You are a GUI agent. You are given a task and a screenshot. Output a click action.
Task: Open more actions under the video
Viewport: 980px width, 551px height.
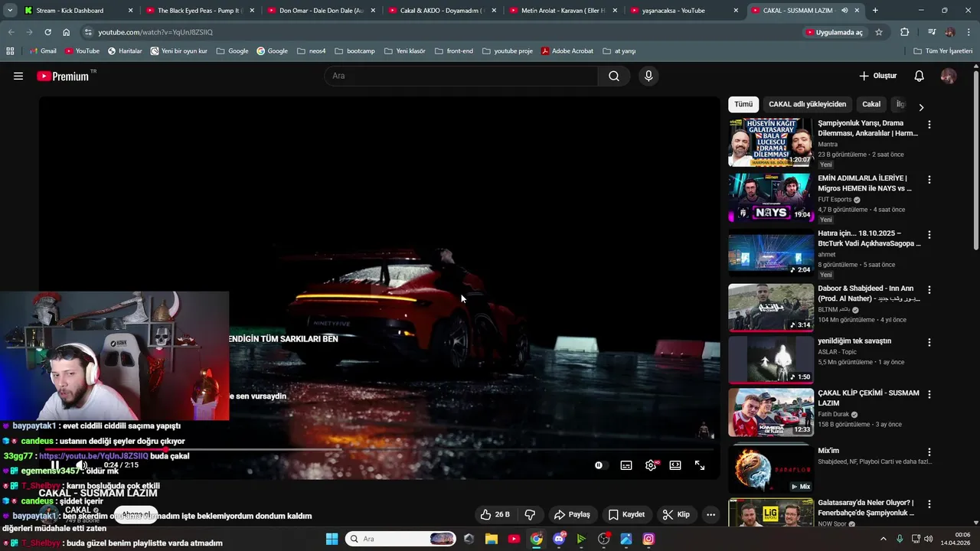(x=710, y=514)
